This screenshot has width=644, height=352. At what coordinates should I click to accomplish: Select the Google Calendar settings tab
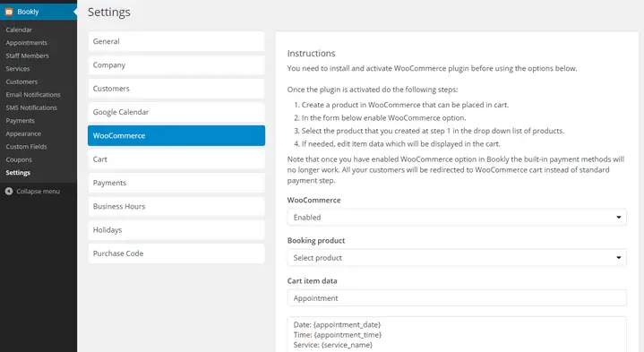[176, 112]
